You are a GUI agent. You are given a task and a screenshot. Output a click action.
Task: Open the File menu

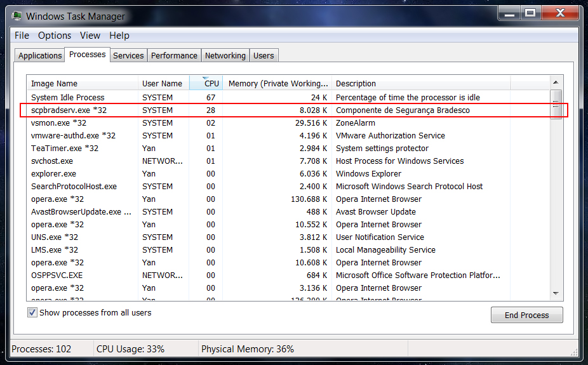(x=22, y=35)
